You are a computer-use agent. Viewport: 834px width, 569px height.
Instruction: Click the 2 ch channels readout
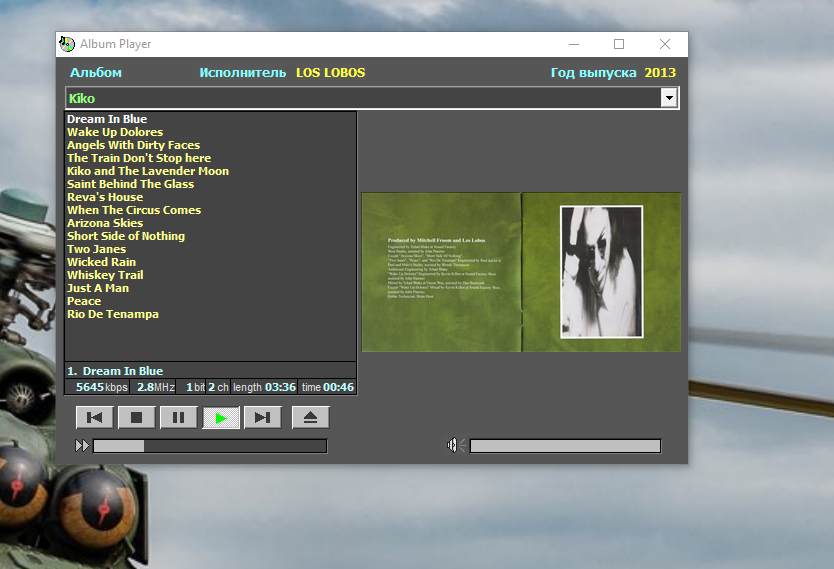[218, 387]
